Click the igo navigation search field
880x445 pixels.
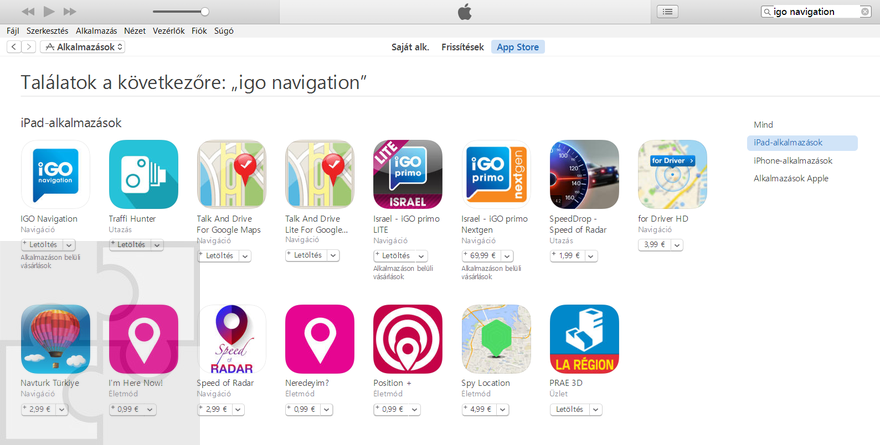coord(816,11)
